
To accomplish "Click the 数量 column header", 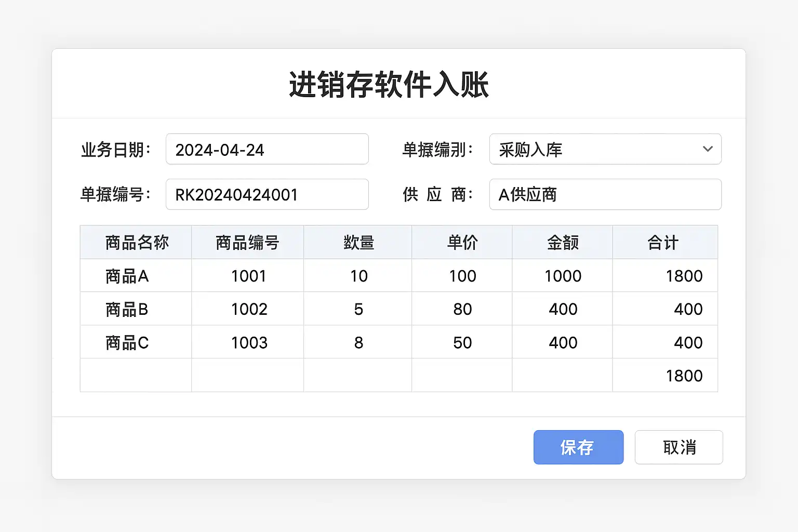I will (x=358, y=243).
